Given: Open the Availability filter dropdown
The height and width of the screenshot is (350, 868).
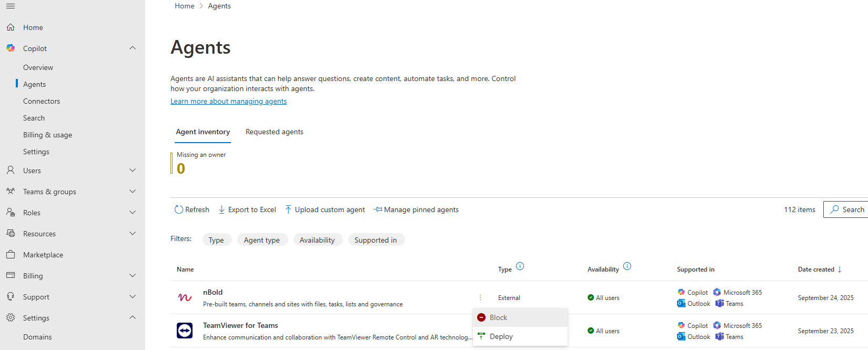Looking at the screenshot, I should (317, 240).
